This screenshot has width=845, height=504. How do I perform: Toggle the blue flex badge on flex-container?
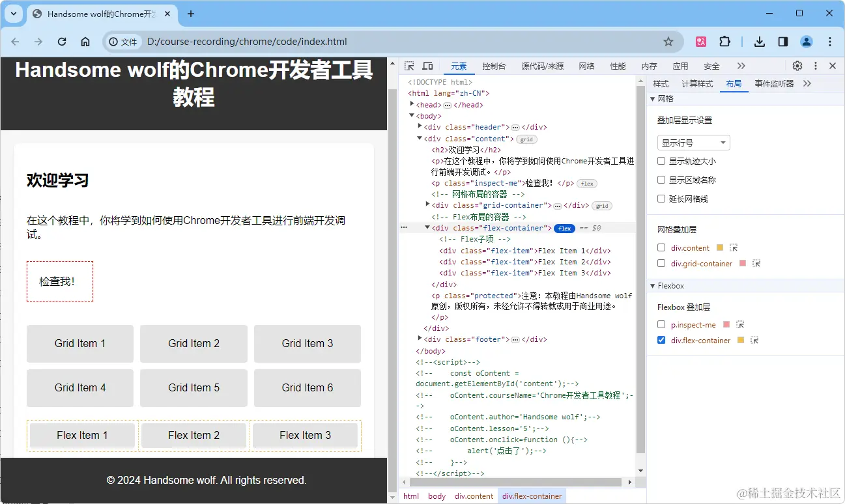click(x=564, y=228)
